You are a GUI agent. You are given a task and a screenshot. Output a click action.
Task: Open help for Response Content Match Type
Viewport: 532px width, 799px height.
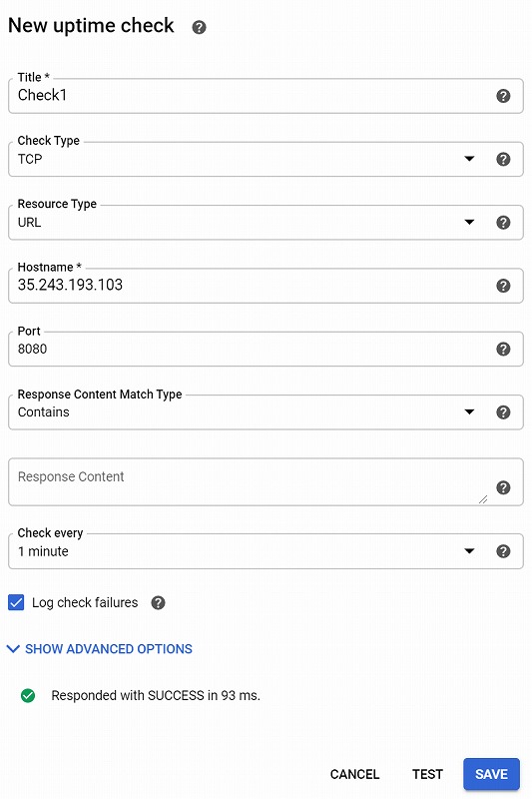pyautogui.click(x=503, y=412)
